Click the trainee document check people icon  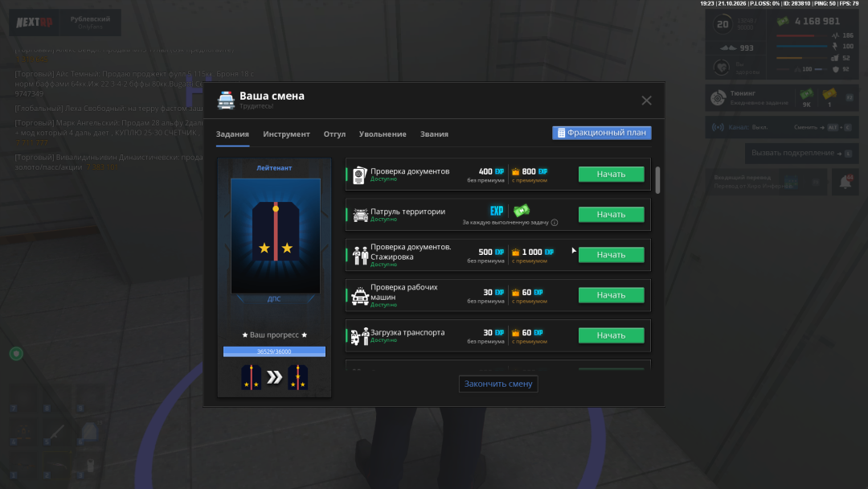coord(360,255)
